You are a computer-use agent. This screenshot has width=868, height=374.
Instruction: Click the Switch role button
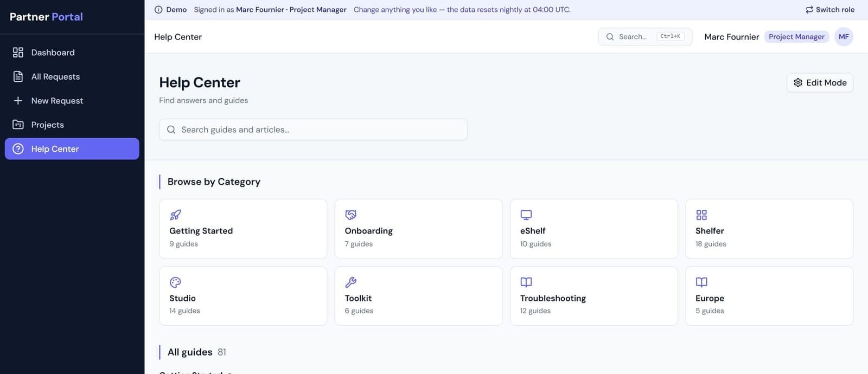[830, 10]
